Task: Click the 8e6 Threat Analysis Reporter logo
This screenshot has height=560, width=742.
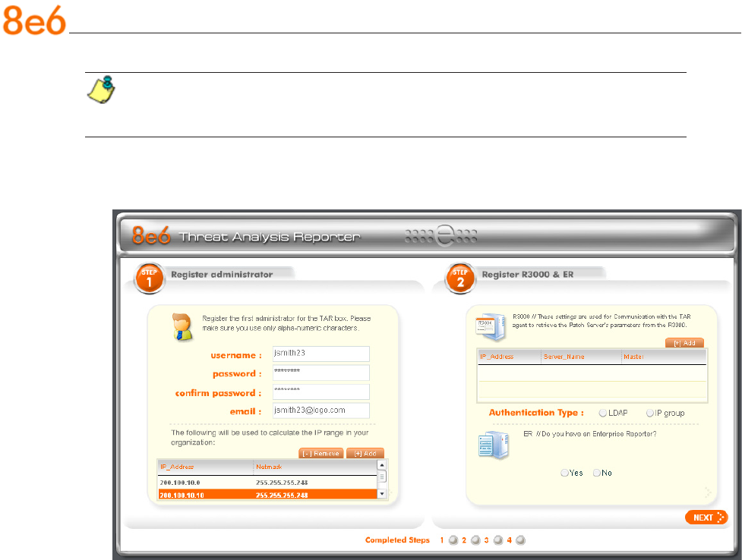Action: (245, 235)
